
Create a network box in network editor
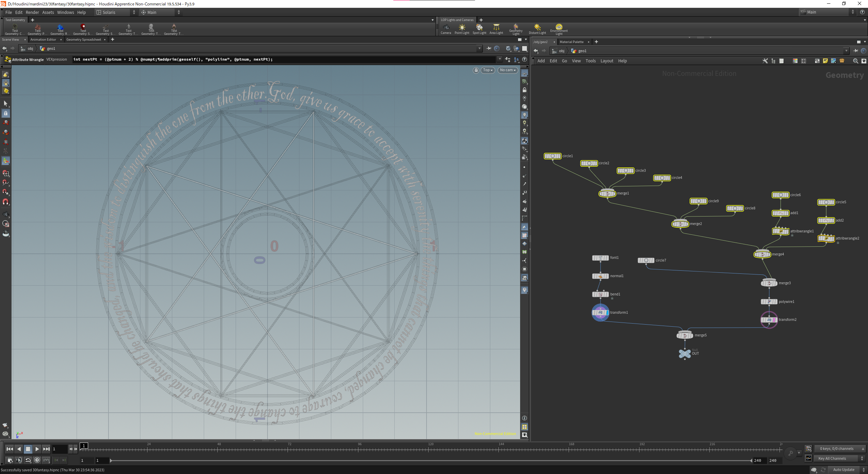pos(817,61)
